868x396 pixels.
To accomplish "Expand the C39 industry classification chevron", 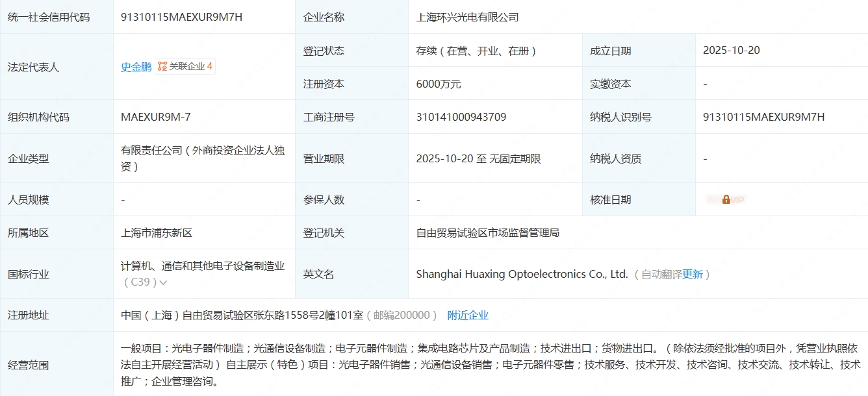I will point(163,282).
